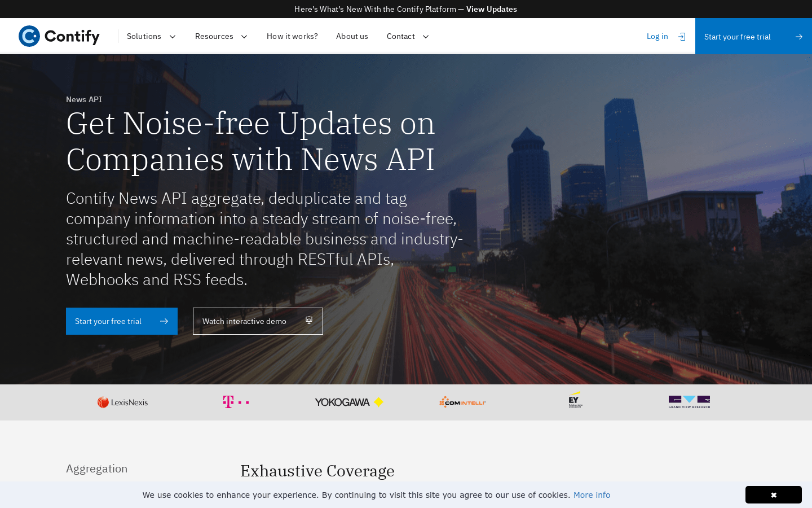The image size is (812, 508).
Task: Click the Grand View Research logo
Action: coord(689,402)
